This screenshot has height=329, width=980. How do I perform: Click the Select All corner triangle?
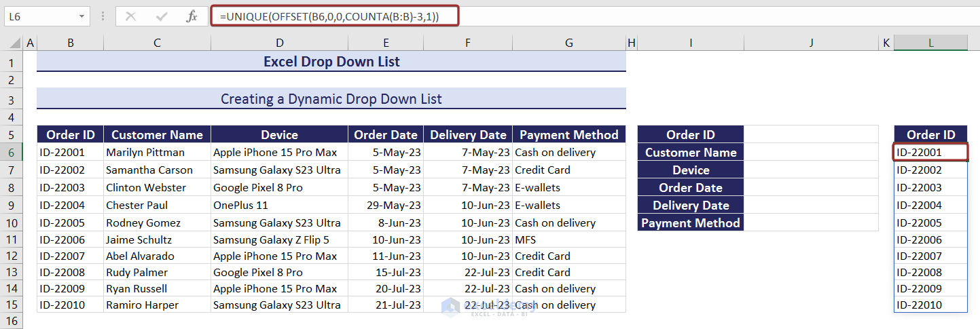[x=12, y=43]
